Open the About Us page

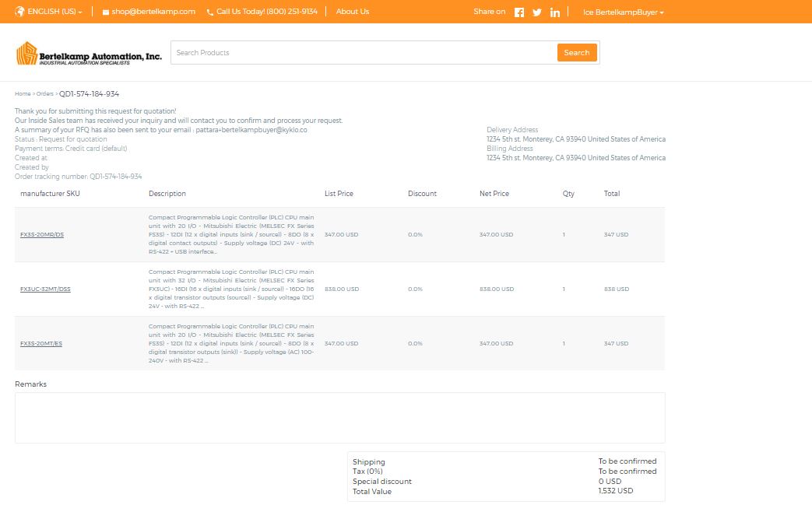point(352,12)
